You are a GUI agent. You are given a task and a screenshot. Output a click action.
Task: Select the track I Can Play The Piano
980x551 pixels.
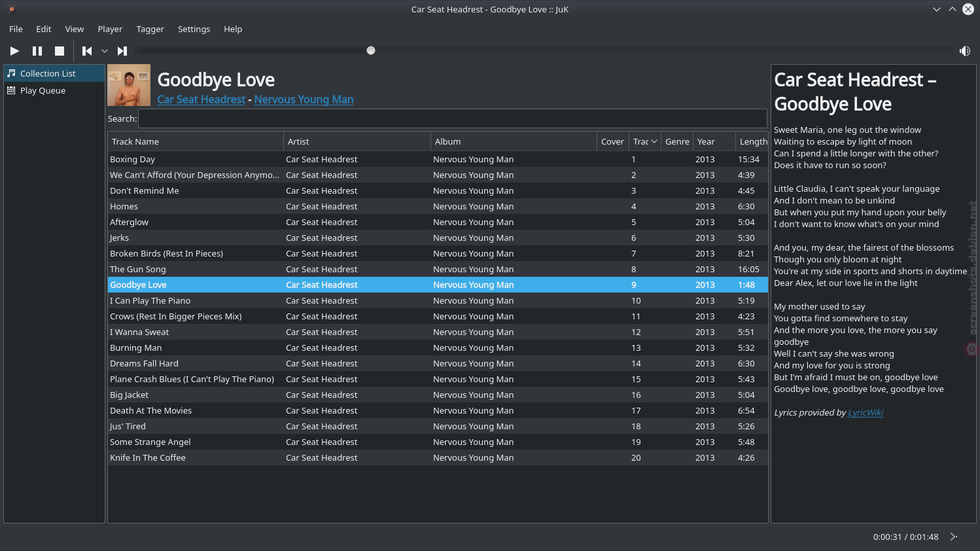coord(438,300)
